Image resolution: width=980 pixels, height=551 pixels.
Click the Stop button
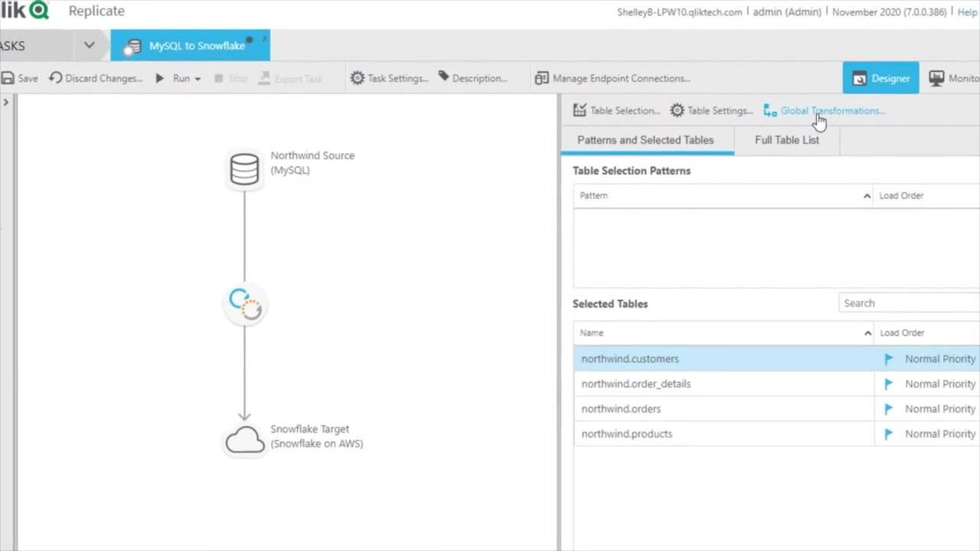point(230,78)
